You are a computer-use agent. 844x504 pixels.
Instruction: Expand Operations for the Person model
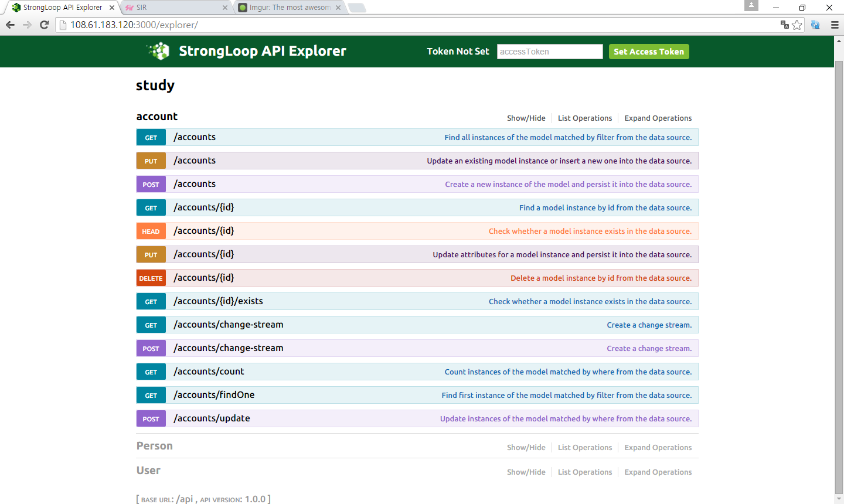(x=658, y=447)
